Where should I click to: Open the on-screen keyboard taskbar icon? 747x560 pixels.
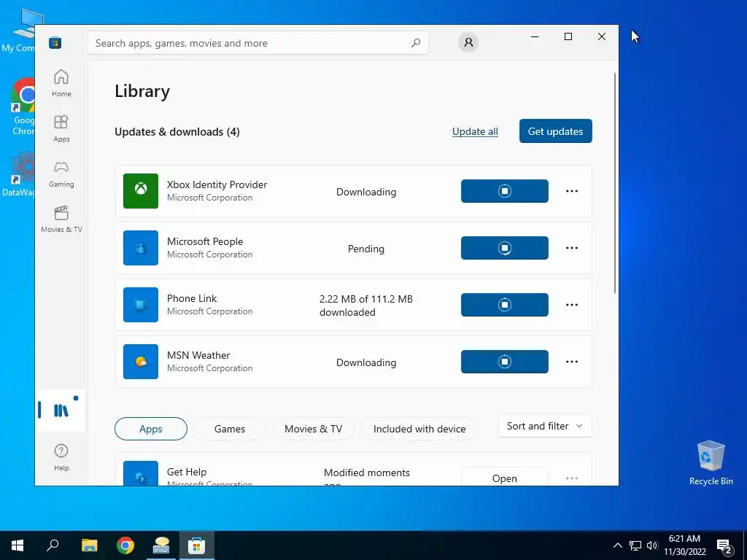click(161, 545)
